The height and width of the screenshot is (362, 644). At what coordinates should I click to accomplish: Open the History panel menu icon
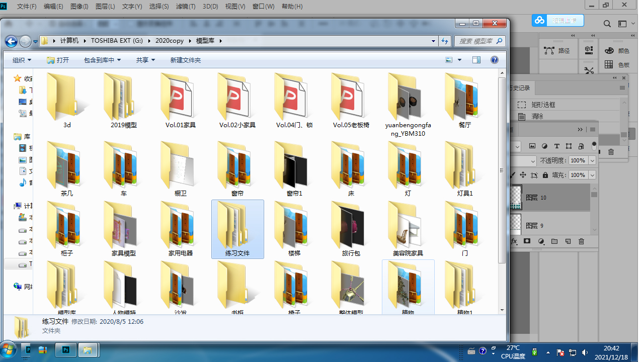[x=623, y=88]
